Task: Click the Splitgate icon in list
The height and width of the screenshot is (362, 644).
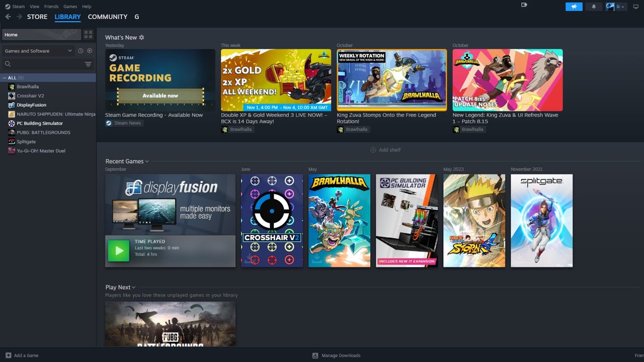Action: click(x=12, y=142)
